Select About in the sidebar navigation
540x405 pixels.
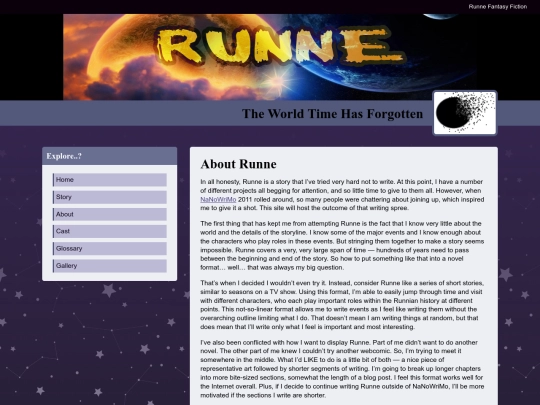pyautogui.click(x=110, y=214)
